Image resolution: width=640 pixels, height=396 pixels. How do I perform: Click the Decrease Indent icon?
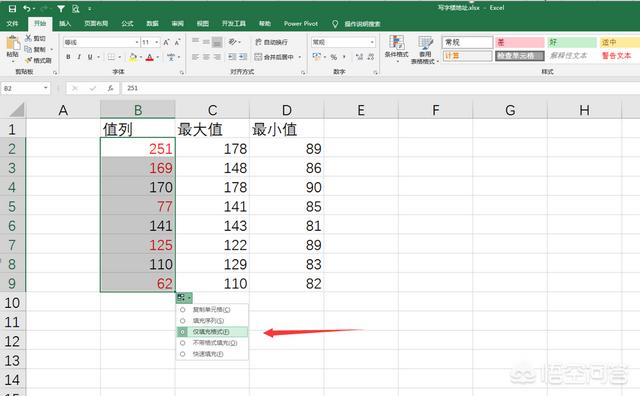coord(232,57)
